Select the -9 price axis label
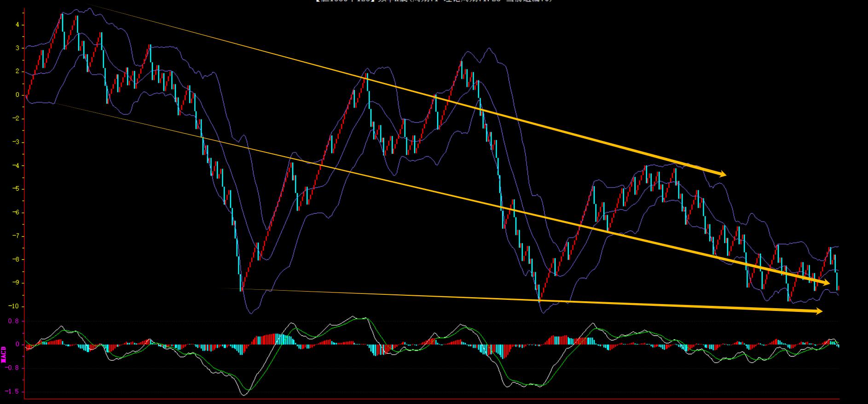868x404 pixels. point(16,283)
